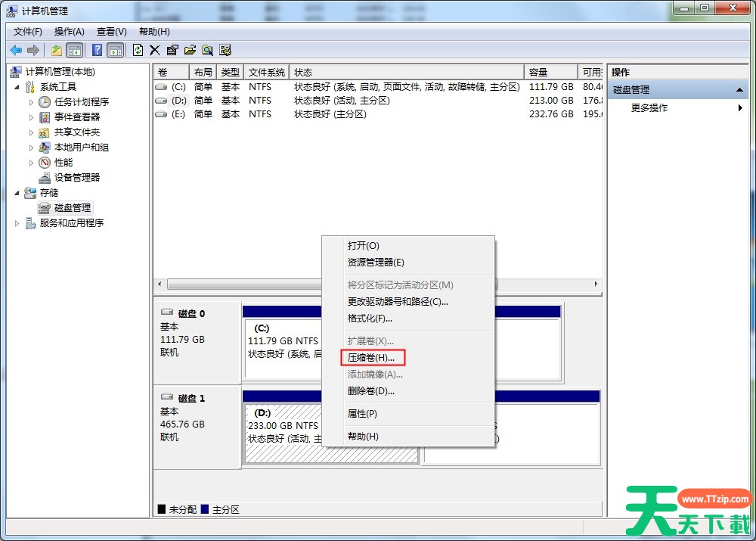
Task: Open the 操作(A) menu
Action: coord(69,32)
